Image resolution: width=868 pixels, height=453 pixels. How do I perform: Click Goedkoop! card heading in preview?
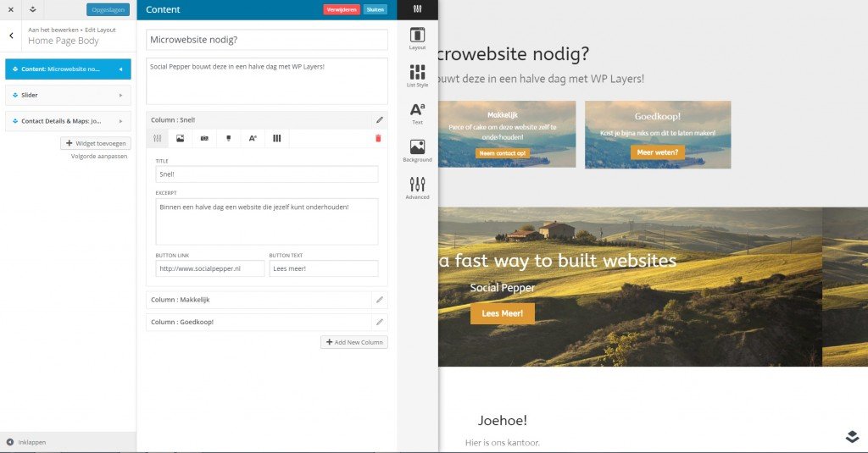point(658,116)
